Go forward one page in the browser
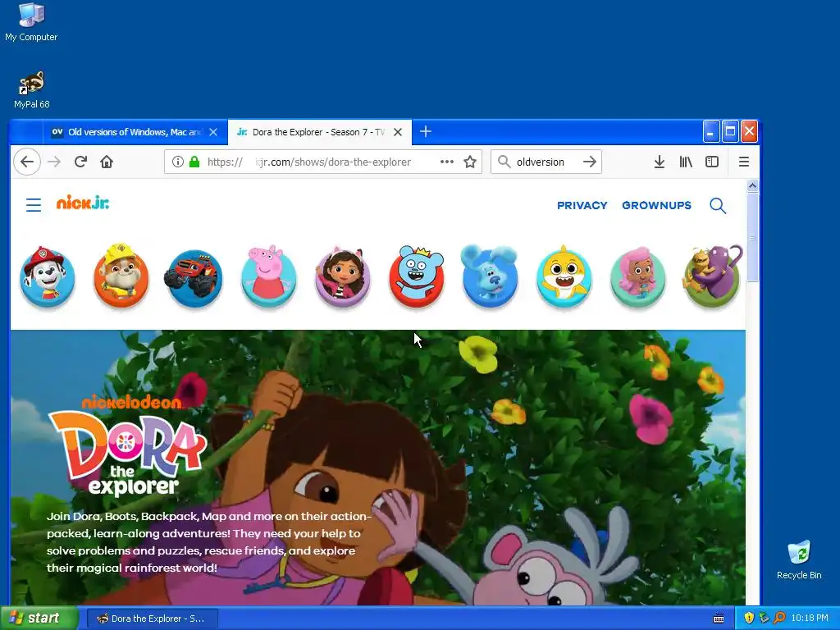The width and height of the screenshot is (840, 630). point(54,162)
